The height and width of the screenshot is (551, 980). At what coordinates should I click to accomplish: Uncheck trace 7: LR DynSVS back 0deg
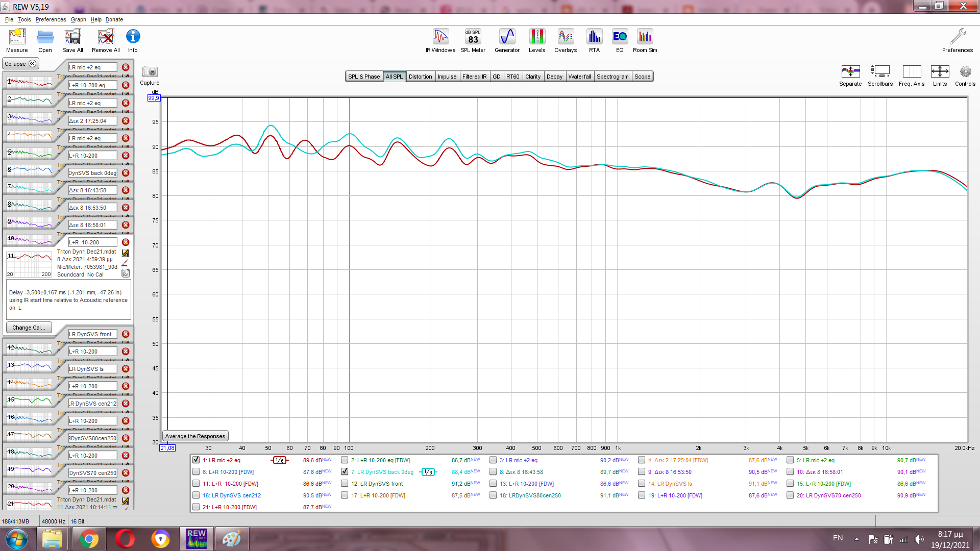coord(345,472)
